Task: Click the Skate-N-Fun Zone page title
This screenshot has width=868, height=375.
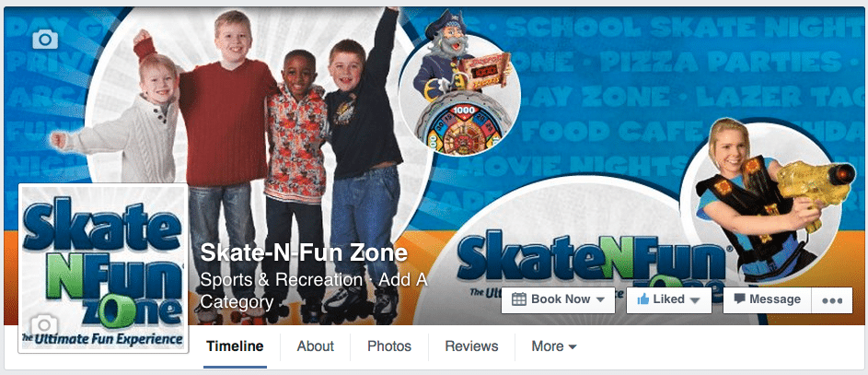Action: click(304, 253)
